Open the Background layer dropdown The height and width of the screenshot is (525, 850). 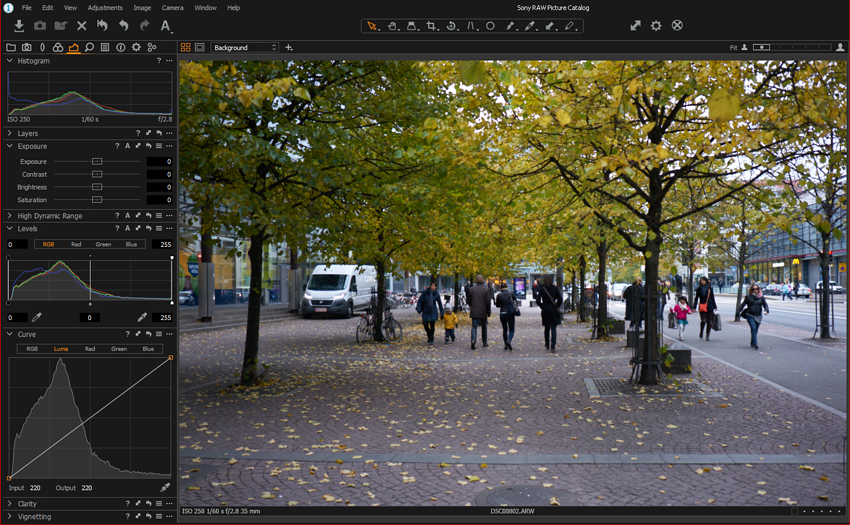[244, 47]
